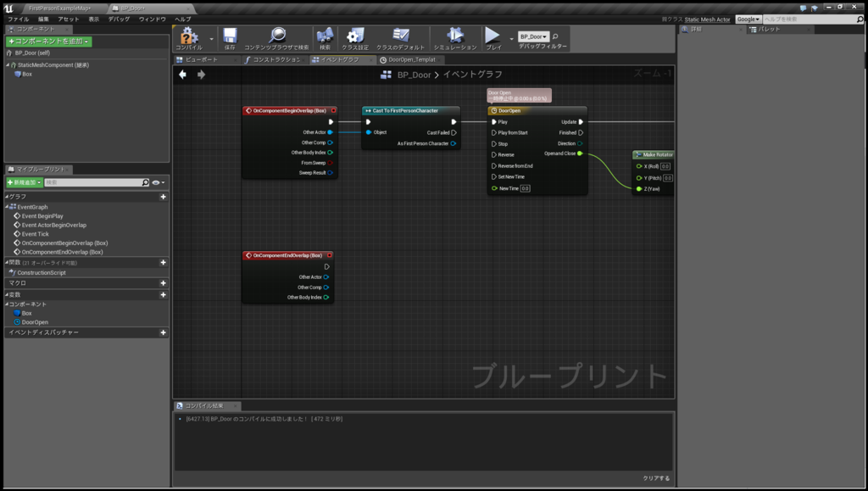The image size is (868, 491).
Task: Focus the help search field
Action: [x=810, y=19]
